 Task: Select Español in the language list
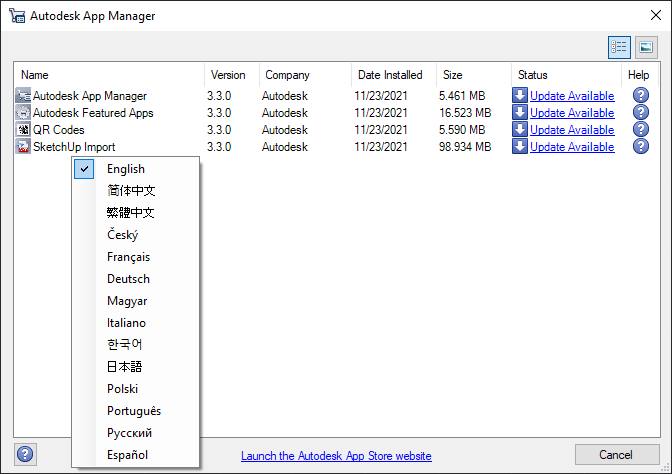[128, 455]
